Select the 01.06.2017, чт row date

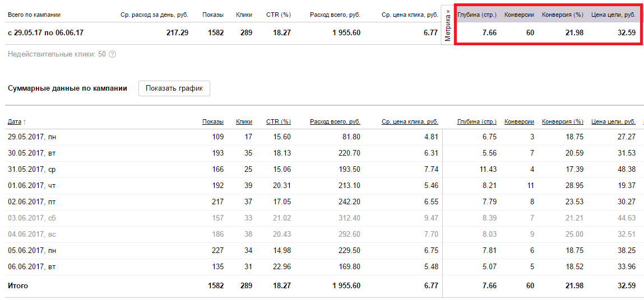coord(31,185)
